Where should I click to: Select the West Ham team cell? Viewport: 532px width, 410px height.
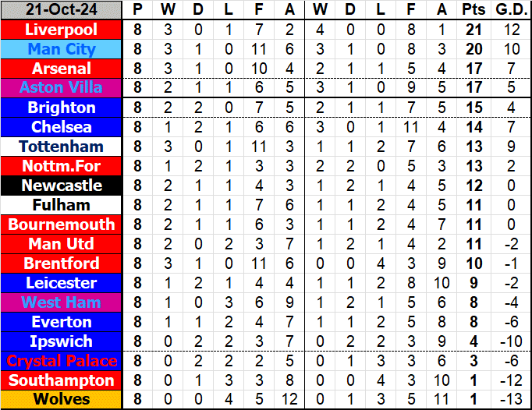(x=62, y=302)
